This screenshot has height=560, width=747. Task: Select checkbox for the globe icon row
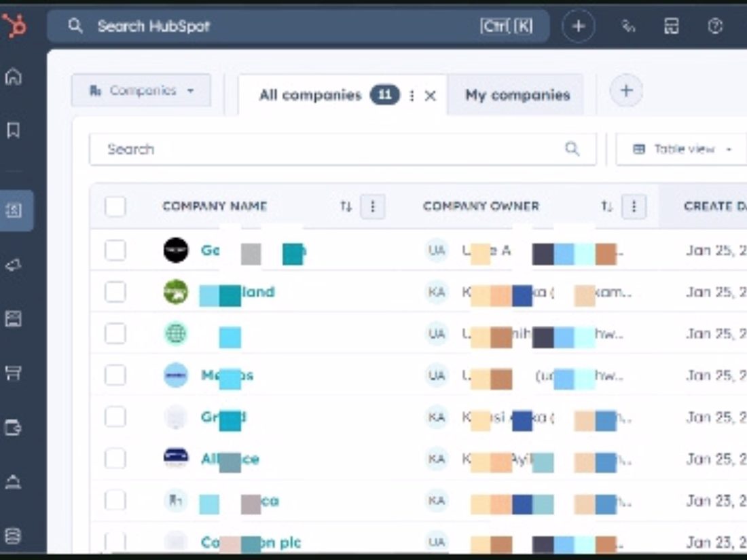click(115, 334)
